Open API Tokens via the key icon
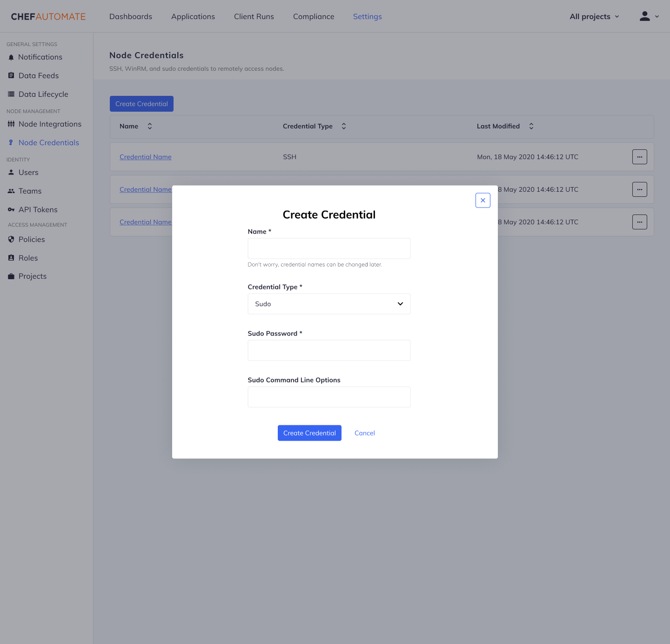 [x=11, y=209]
